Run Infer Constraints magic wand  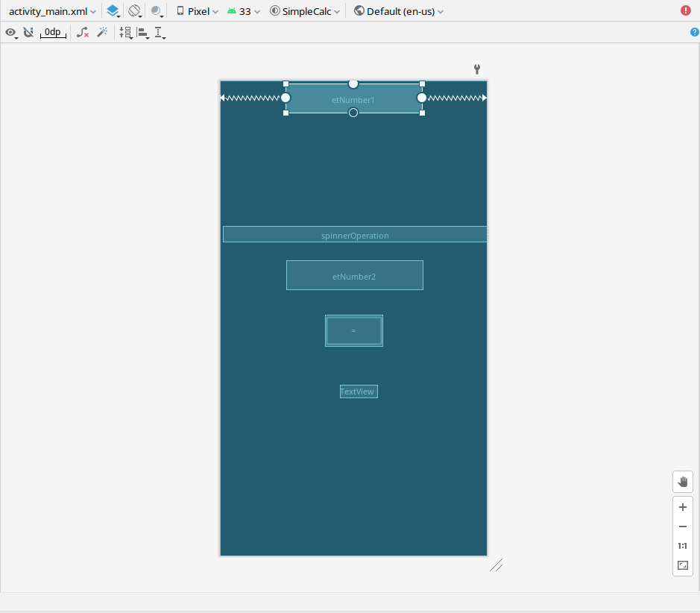[102, 32]
